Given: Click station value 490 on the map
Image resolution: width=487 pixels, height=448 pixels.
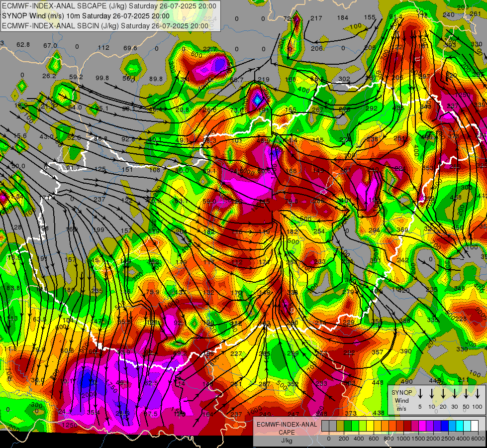Looking at the screenshot, I should (406, 381).
